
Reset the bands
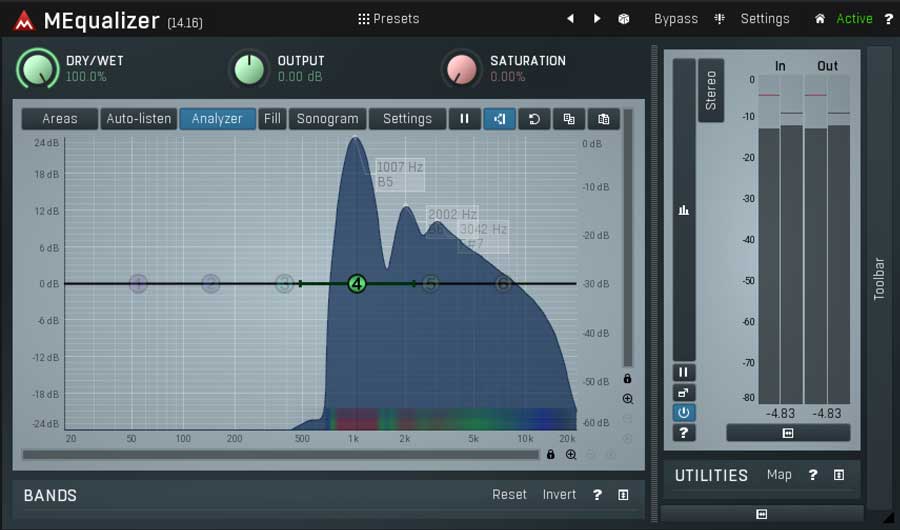coord(509,494)
